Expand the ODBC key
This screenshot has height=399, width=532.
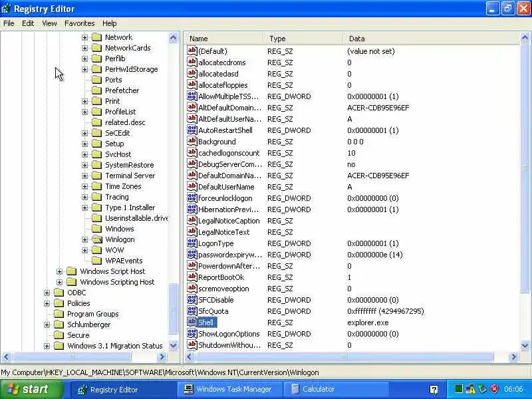click(47, 293)
